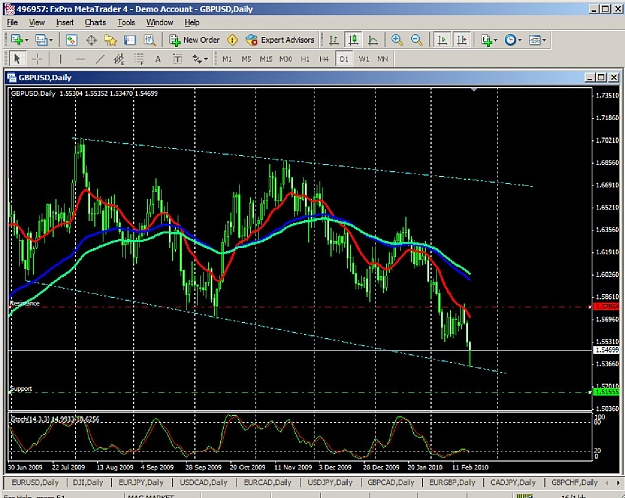Viewport: 625px width, 498px height.
Task: Toggle Candlesticks chart mode
Action: click(353, 40)
